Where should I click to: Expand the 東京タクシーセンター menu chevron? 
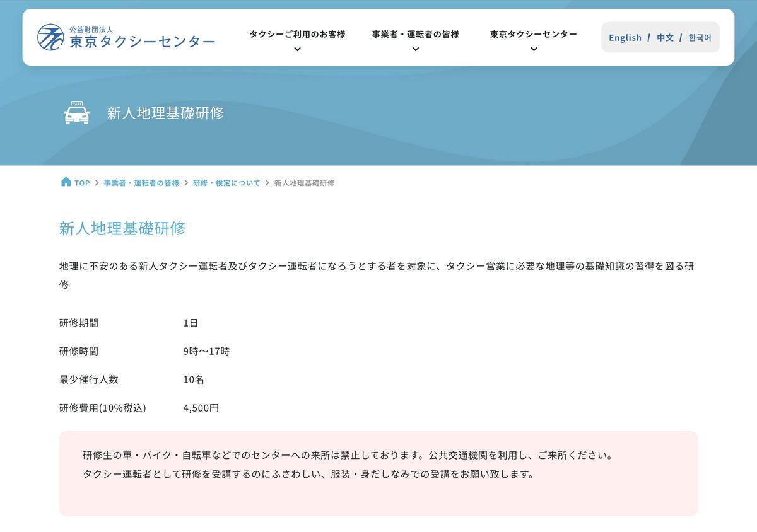(x=534, y=49)
